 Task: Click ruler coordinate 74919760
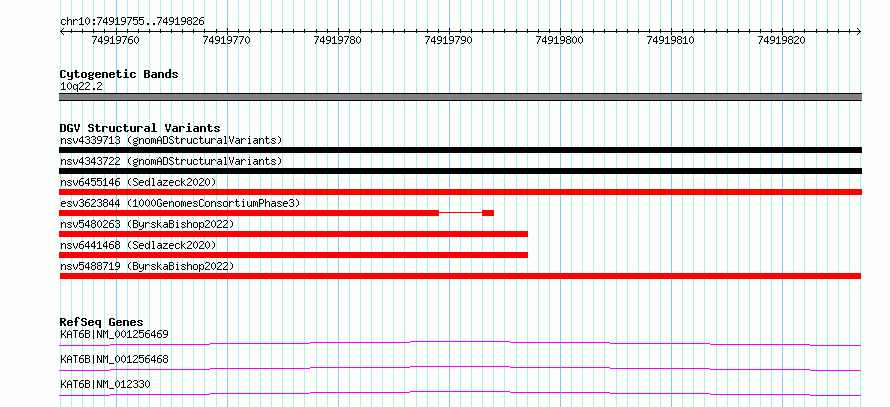point(115,40)
